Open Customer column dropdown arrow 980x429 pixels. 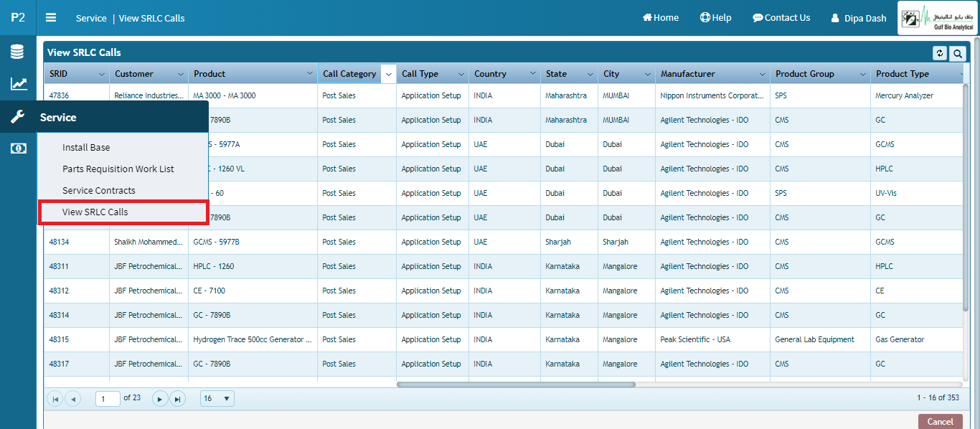180,74
